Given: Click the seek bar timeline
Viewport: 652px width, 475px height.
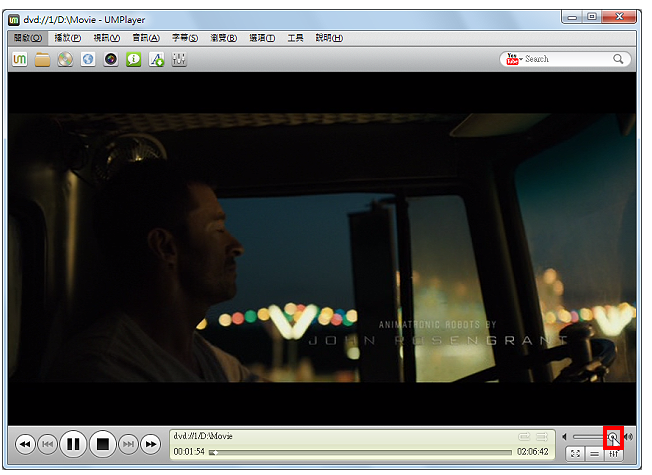Looking at the screenshot, I should click(361, 452).
